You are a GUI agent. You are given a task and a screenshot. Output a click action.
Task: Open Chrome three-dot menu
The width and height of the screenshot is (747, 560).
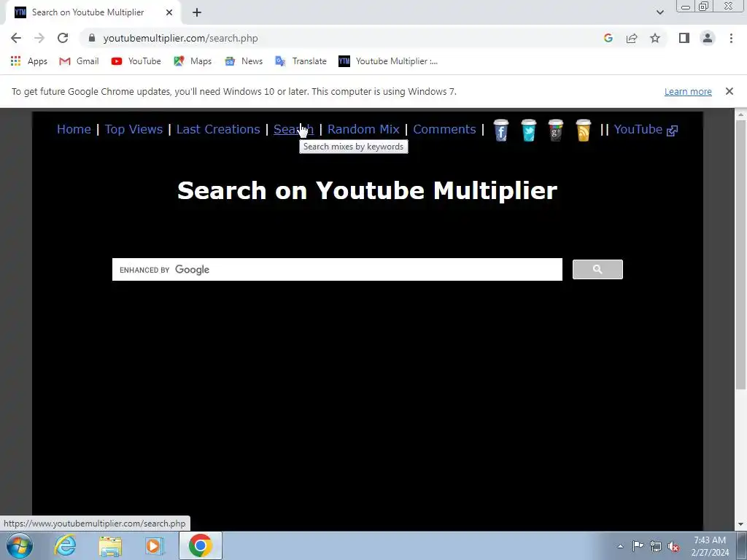click(731, 38)
